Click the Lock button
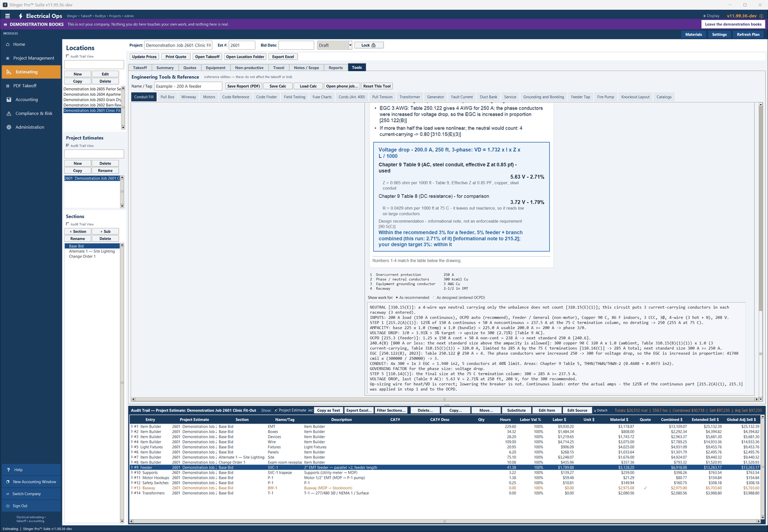Image resolution: width=768 pixels, height=532 pixels. pos(369,45)
